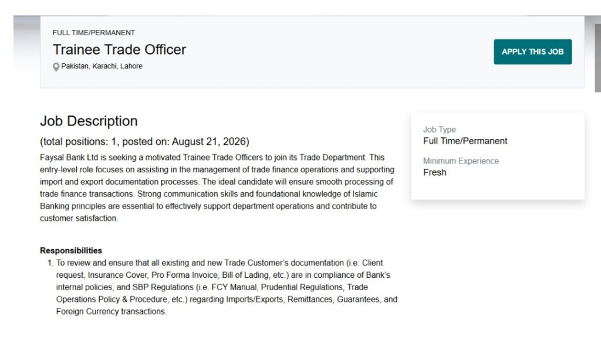
Task: Click the number 1 list marker
Action: 50,263
